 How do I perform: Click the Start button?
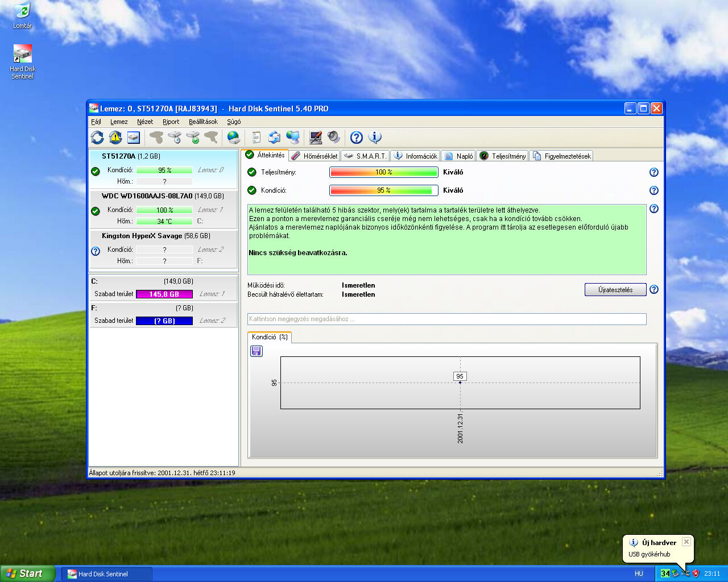pos(27,573)
